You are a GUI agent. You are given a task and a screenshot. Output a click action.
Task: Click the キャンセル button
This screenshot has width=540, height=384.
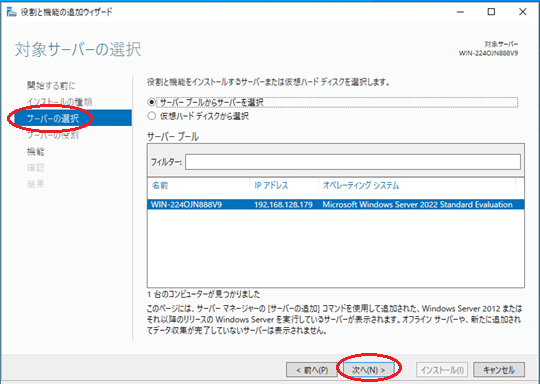pyautogui.click(x=499, y=370)
